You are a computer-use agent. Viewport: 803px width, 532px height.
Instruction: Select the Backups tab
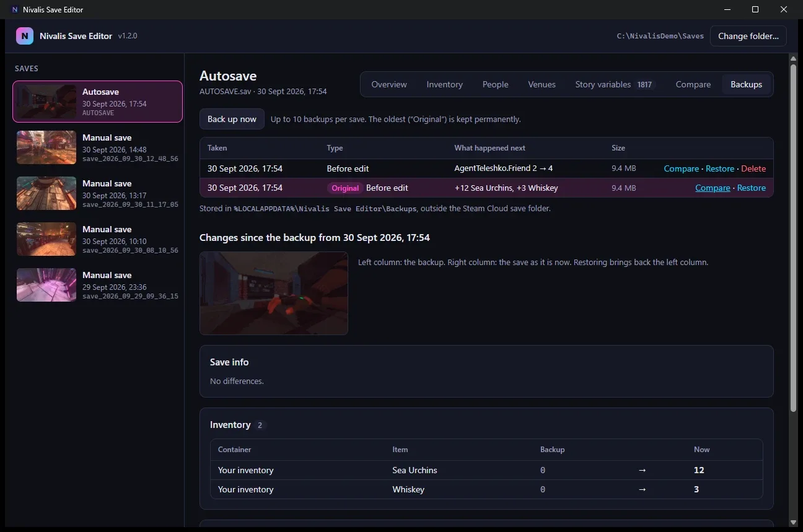746,84
